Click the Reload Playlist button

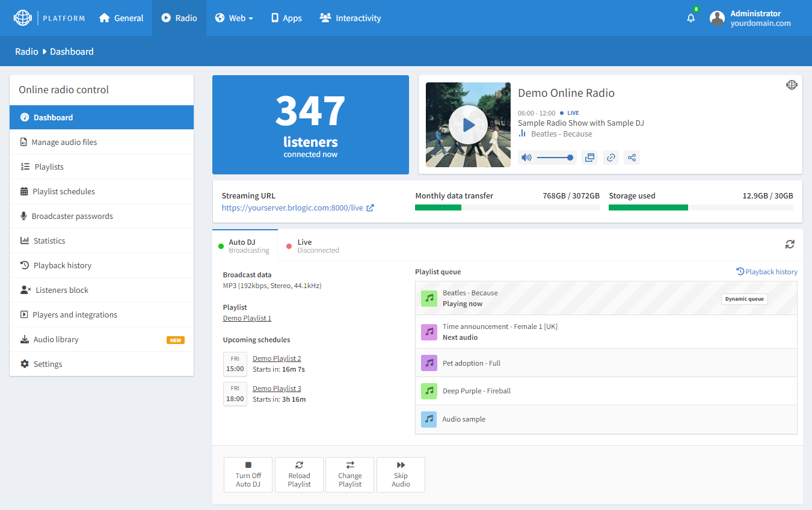(299, 475)
